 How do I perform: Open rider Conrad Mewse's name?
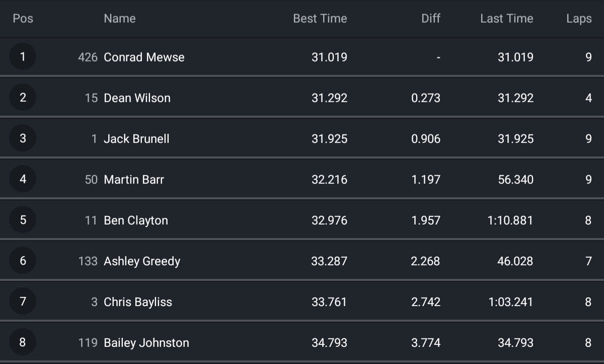[144, 57]
